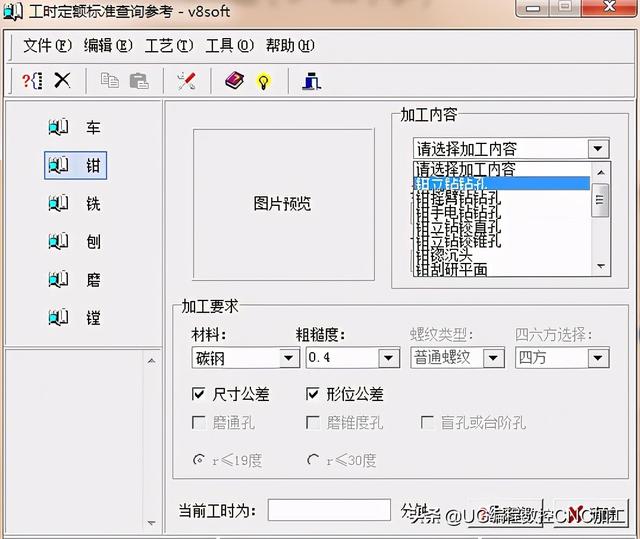The width and height of the screenshot is (640, 539).
Task: Choose 钳刮研平面 in the list
Action: pos(502,269)
